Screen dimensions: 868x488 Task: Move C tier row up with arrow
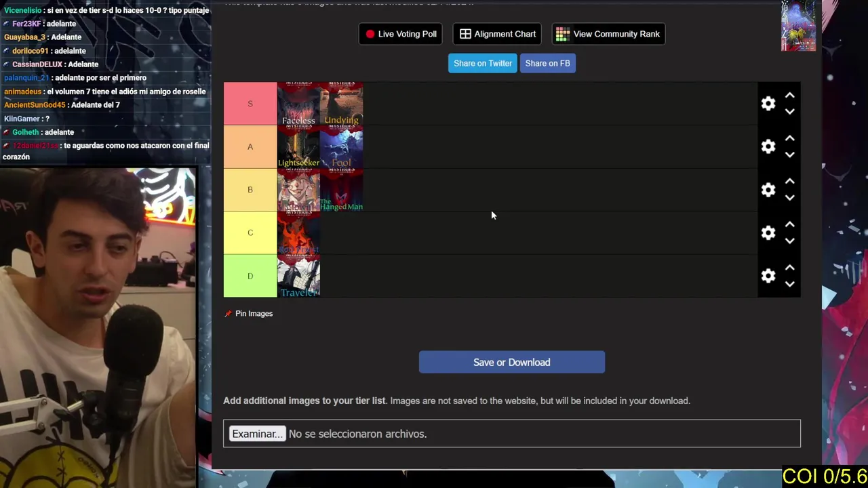pyautogui.click(x=789, y=224)
